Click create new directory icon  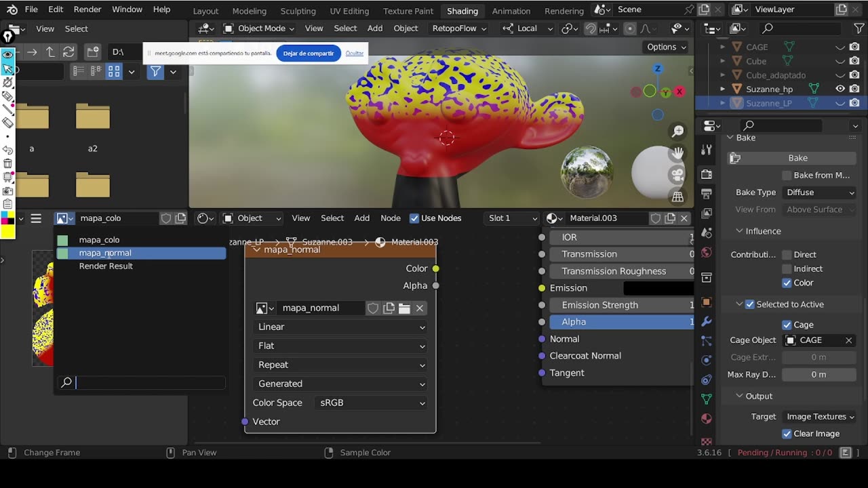[x=93, y=52]
